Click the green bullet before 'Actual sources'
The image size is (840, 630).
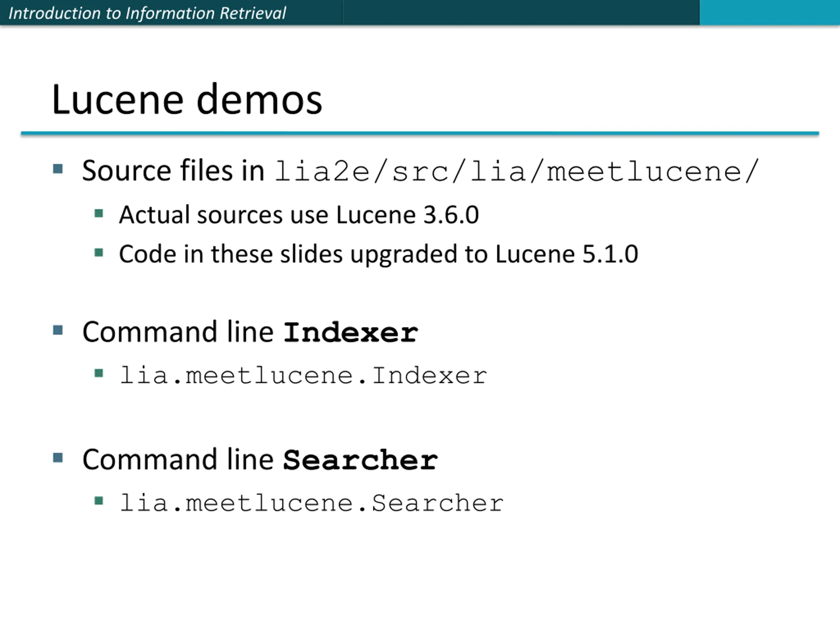(x=99, y=213)
